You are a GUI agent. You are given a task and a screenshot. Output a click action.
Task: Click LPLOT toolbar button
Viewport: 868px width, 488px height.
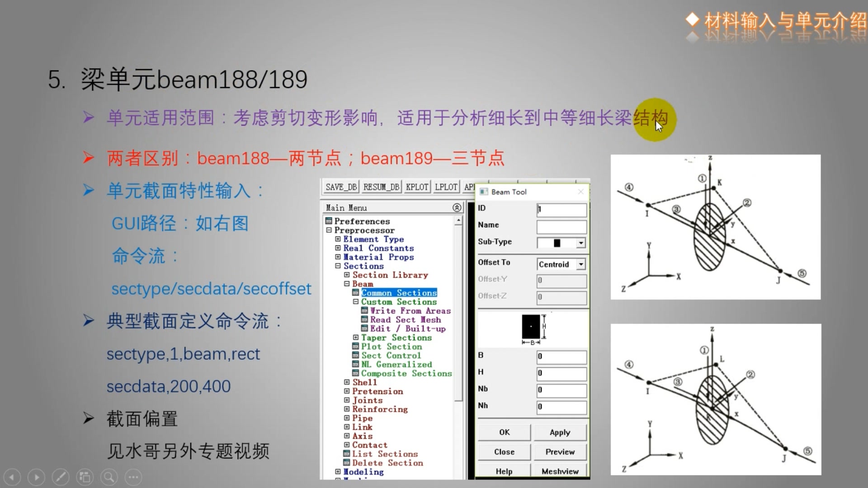tap(446, 187)
